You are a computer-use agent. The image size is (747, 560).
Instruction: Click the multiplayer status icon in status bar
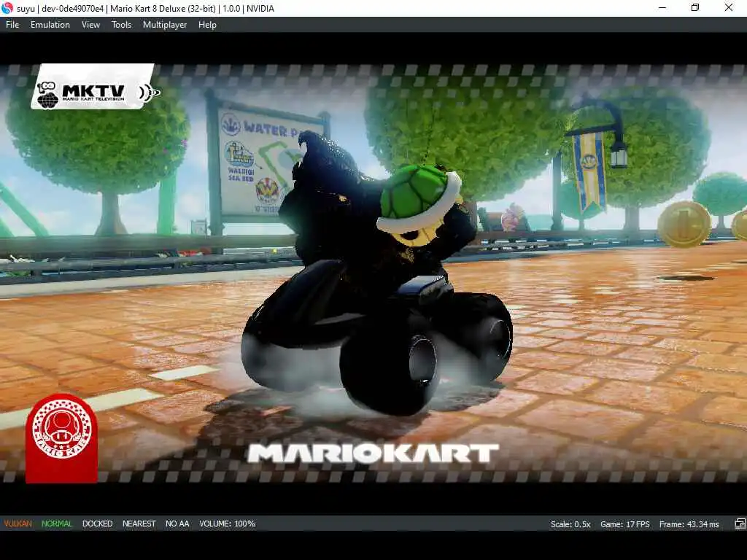point(740,524)
